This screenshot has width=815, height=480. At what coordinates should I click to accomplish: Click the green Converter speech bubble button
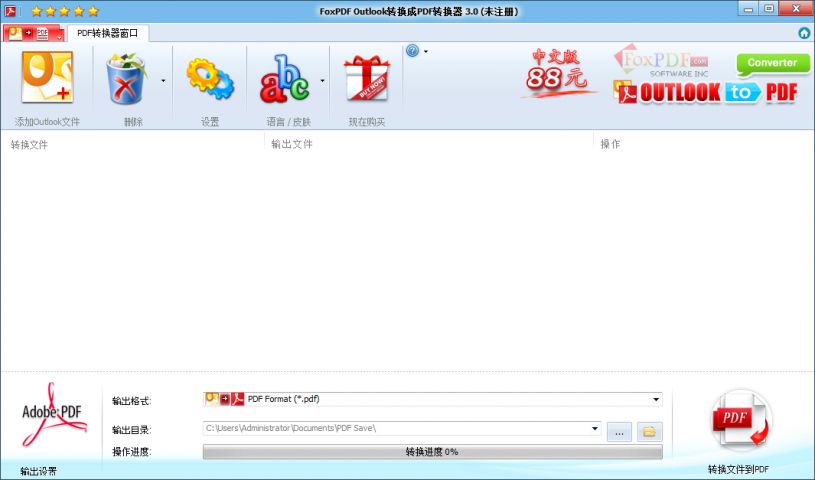pyautogui.click(x=772, y=64)
